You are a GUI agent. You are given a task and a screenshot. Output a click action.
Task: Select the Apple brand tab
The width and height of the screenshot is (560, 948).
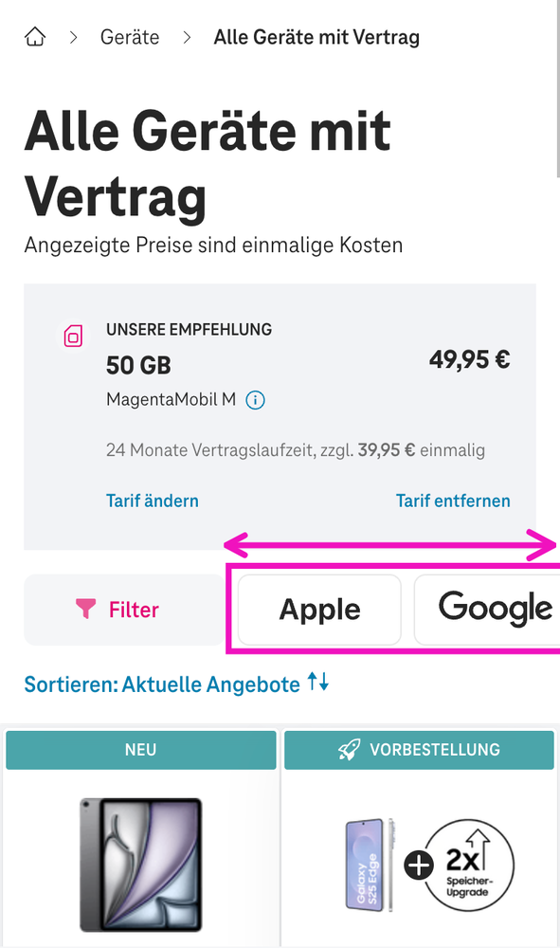[x=318, y=610]
